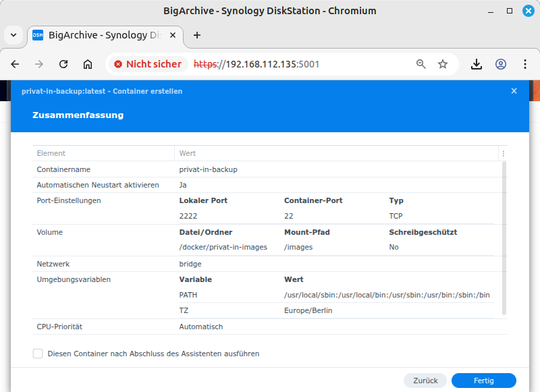
Task: Click the Fertig button
Action: [483, 381]
